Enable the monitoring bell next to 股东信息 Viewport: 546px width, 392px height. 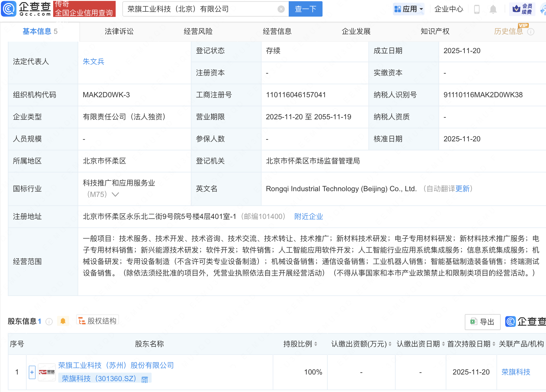point(63,321)
